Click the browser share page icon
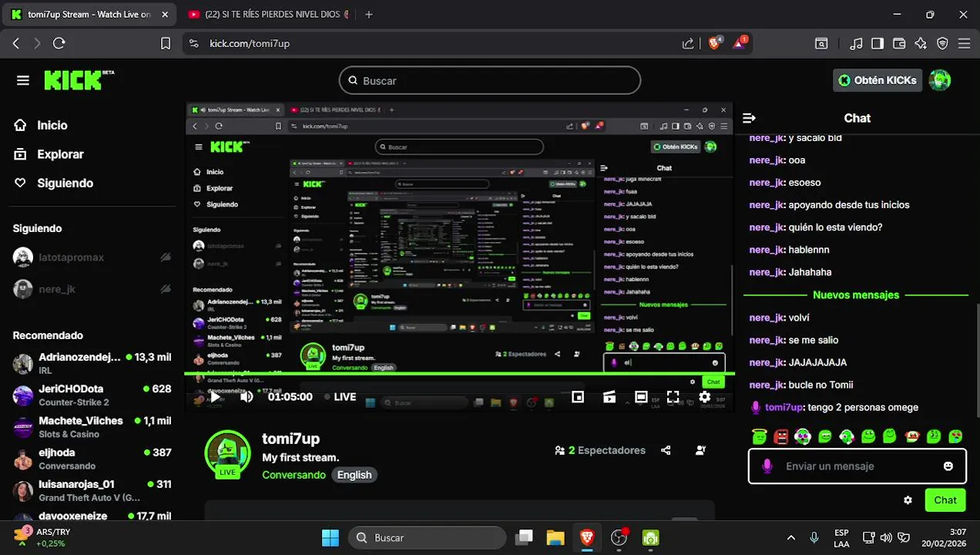This screenshot has height=555, width=980. (x=688, y=44)
